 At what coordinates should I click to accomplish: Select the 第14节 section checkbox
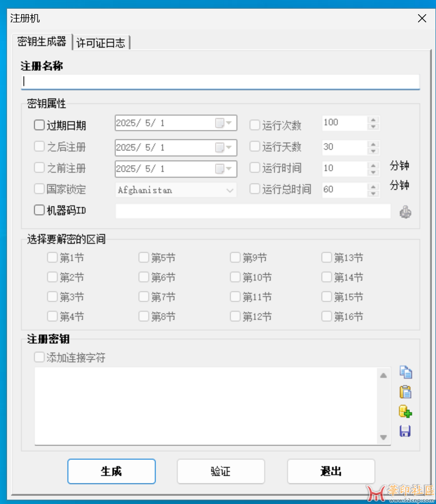327,277
